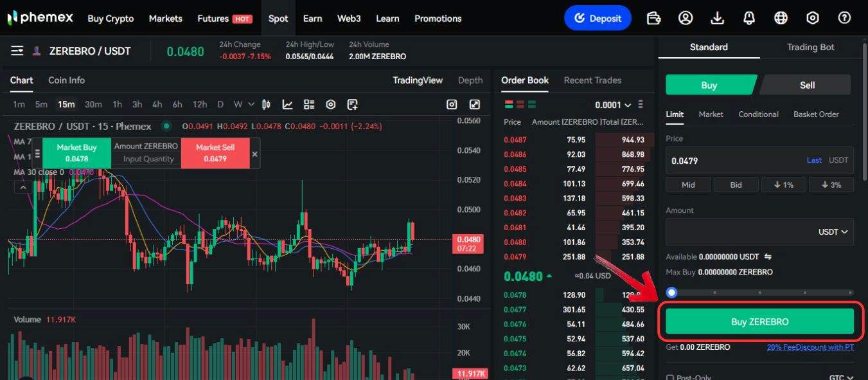Open order book layout options icon

641,105
